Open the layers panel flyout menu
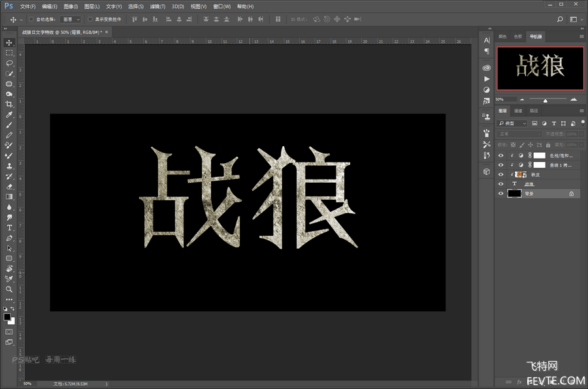588x389 pixels. (x=581, y=110)
